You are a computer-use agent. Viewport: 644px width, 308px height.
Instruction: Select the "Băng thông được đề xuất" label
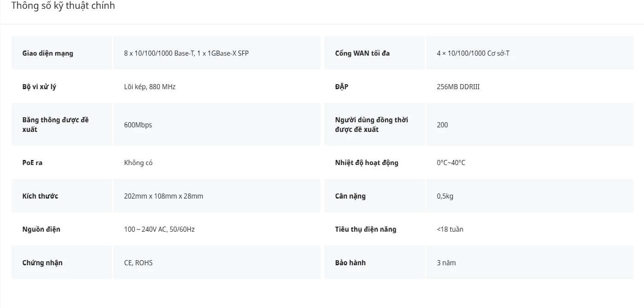tap(56, 125)
